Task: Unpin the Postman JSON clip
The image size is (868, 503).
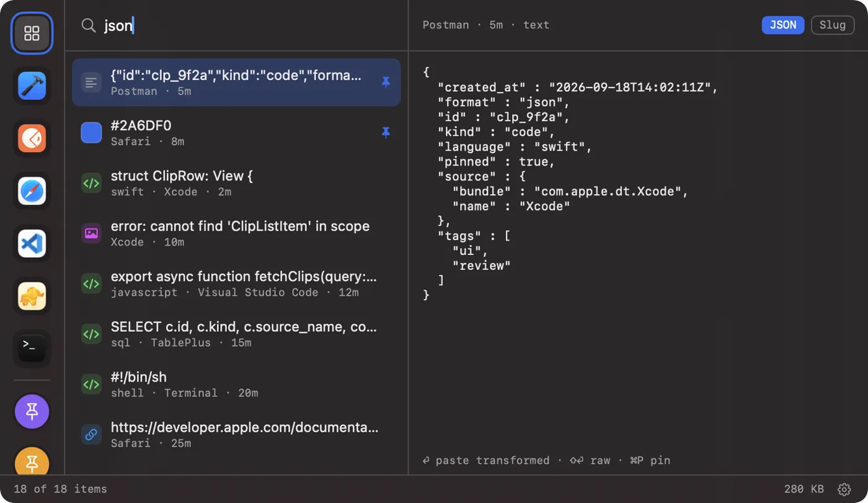Action: point(386,82)
